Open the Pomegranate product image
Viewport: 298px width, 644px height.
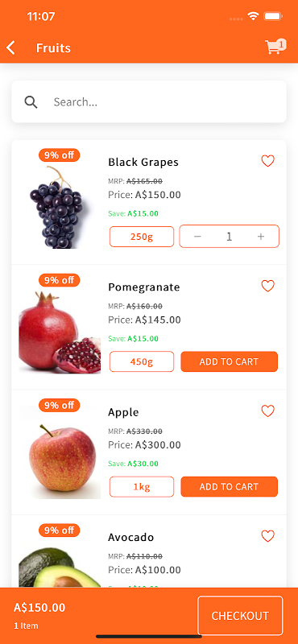[60, 332]
